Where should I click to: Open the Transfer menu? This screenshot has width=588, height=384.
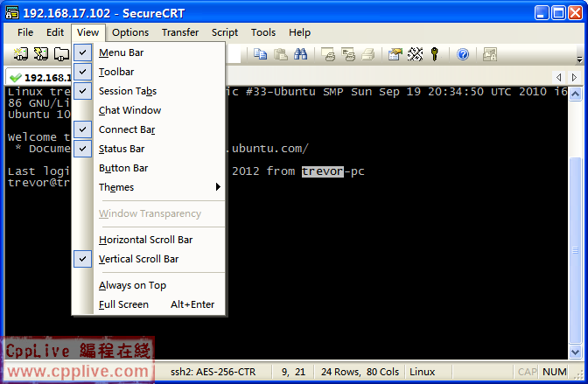[179, 32]
